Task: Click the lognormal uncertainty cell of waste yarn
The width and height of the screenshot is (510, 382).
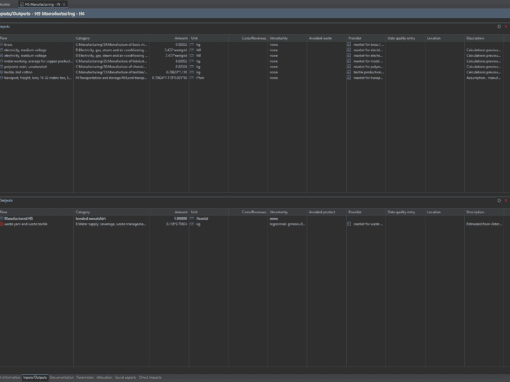Action: pyautogui.click(x=287, y=224)
